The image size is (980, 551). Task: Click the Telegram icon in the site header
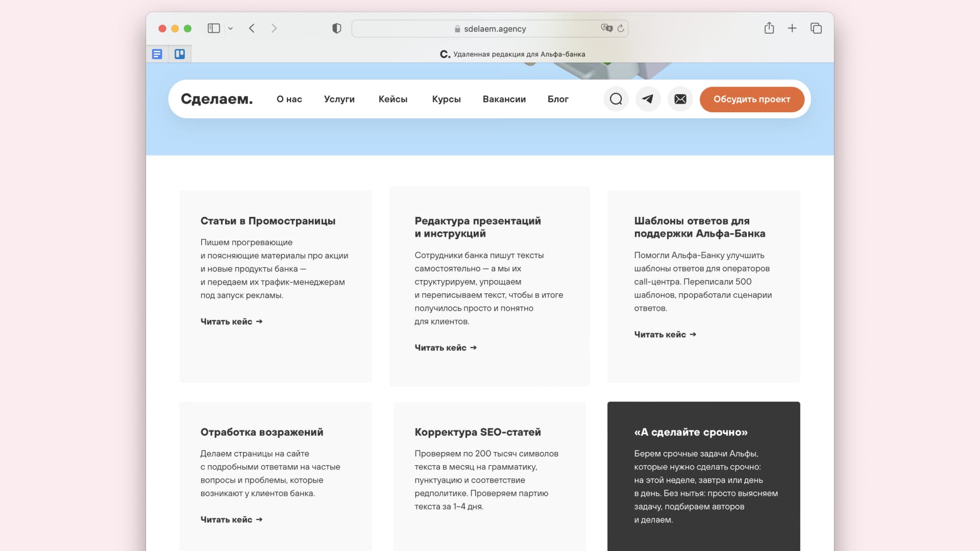(x=648, y=99)
